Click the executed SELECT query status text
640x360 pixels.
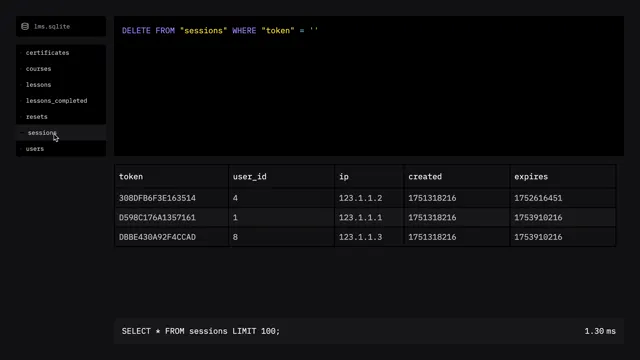tap(201, 331)
